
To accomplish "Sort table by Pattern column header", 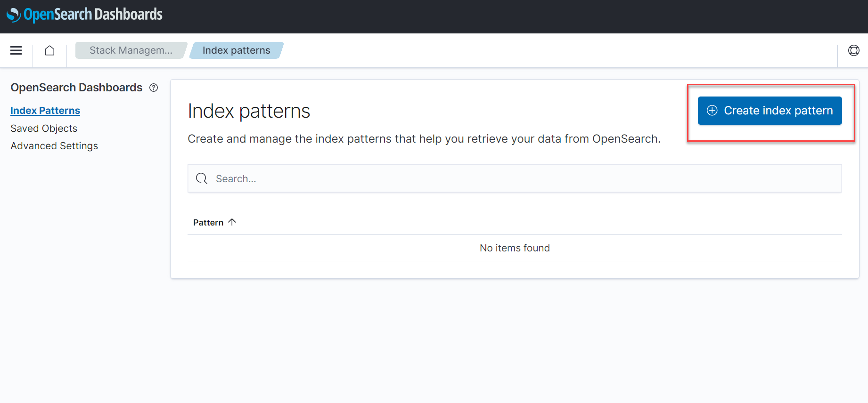I will pos(208,222).
